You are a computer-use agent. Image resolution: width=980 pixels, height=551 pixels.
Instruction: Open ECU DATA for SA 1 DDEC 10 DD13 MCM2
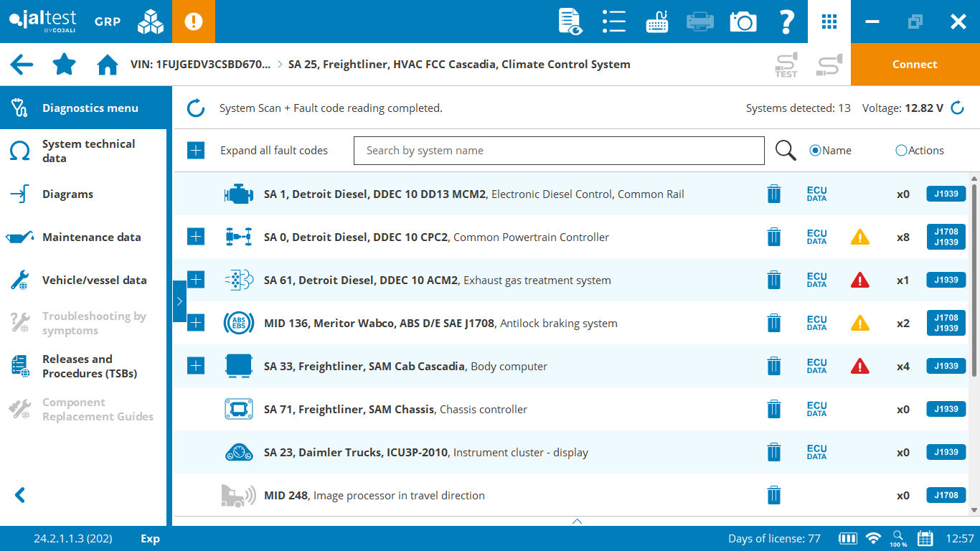tap(816, 194)
